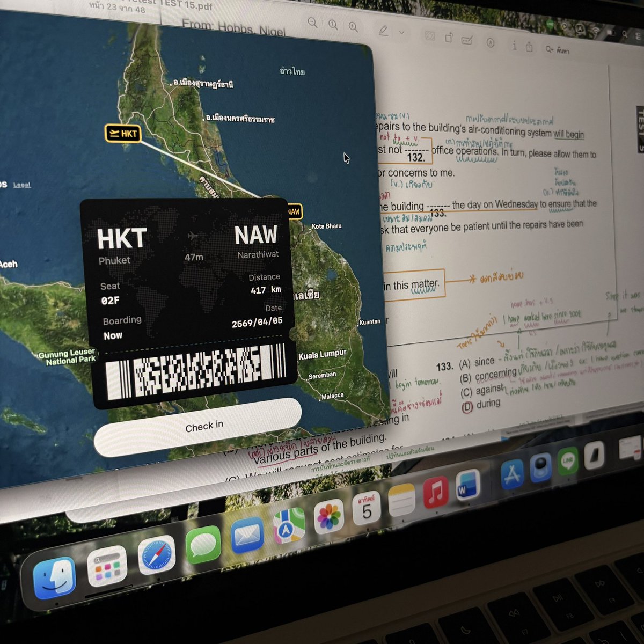Zoom in on the PDF document

click(353, 26)
